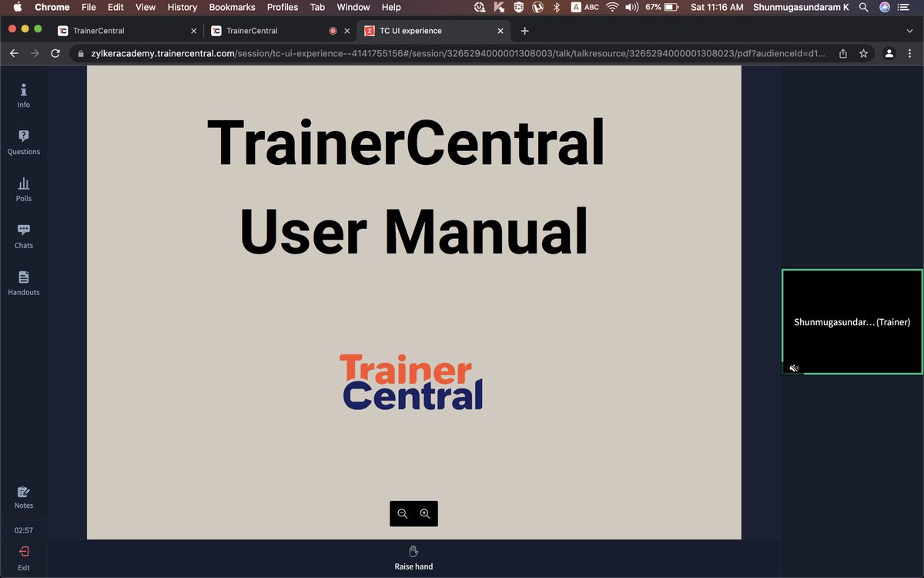924x578 pixels.
Task: Select the trainer video tile
Action: (852, 321)
